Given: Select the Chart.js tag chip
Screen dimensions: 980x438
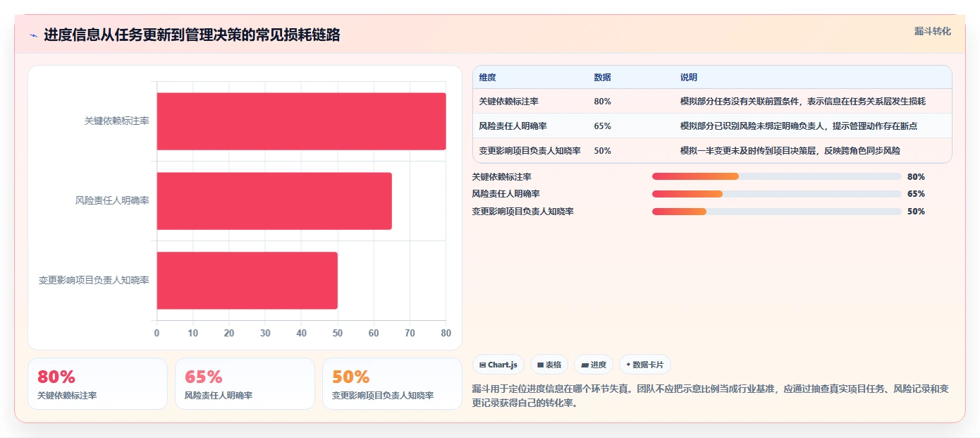Looking at the screenshot, I should tap(498, 365).
